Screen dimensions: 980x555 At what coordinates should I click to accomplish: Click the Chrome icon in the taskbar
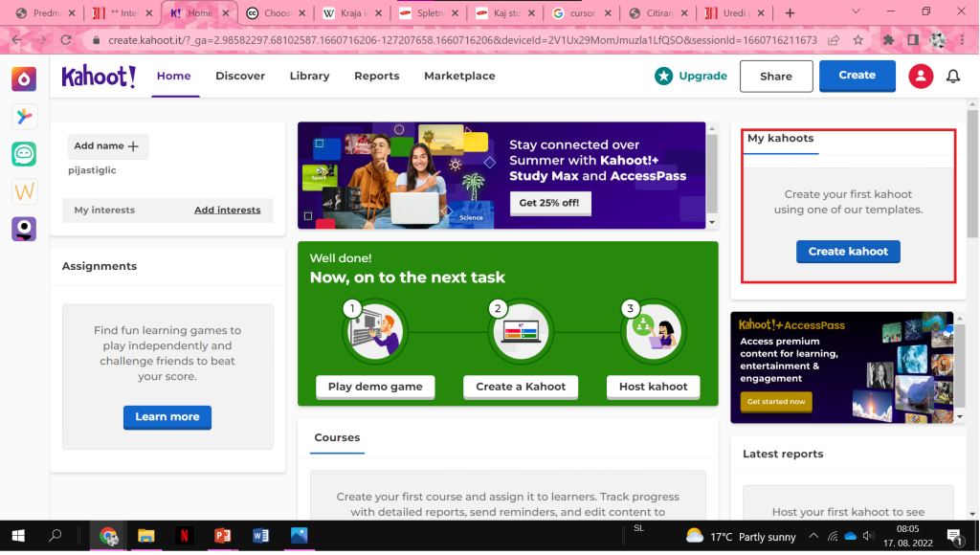click(x=108, y=536)
